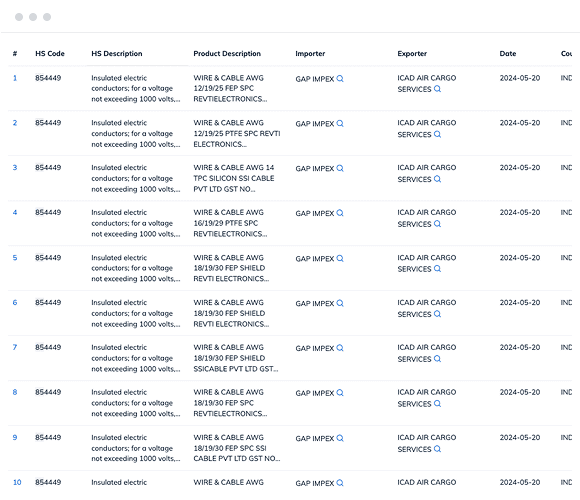Open record number 7 link
This screenshot has width=580, height=500.
pos(15,347)
